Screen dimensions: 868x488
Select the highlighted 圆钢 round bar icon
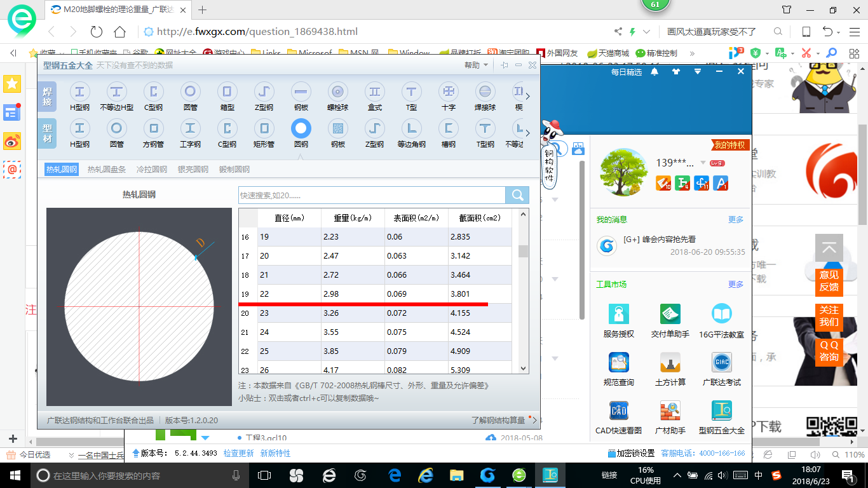[x=301, y=133]
